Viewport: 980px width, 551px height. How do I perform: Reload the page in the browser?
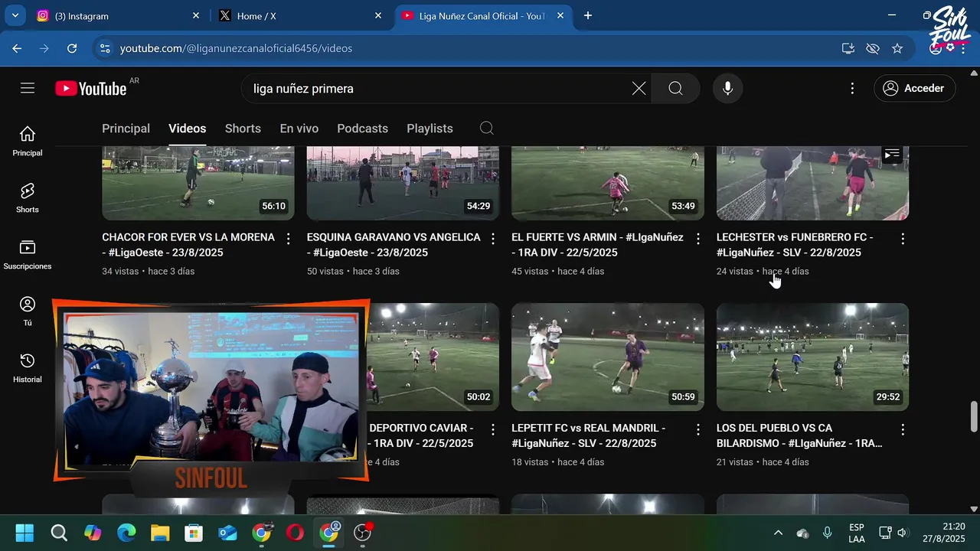(72, 48)
